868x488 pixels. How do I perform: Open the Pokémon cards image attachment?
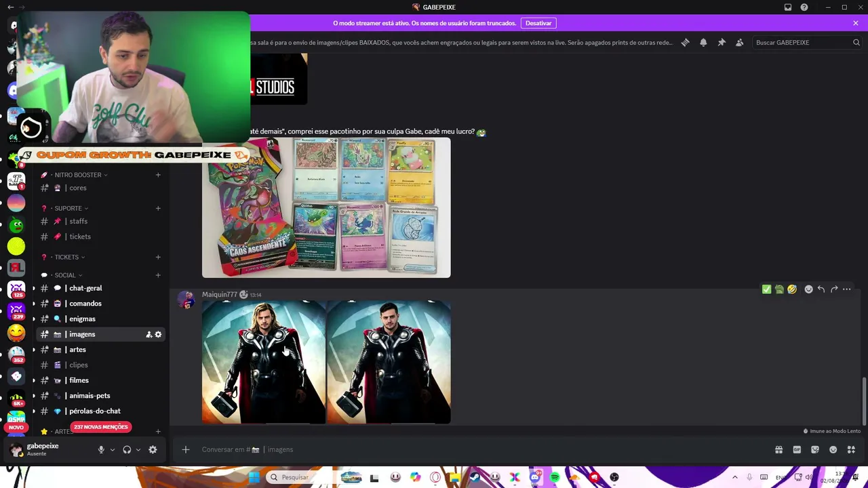click(326, 207)
